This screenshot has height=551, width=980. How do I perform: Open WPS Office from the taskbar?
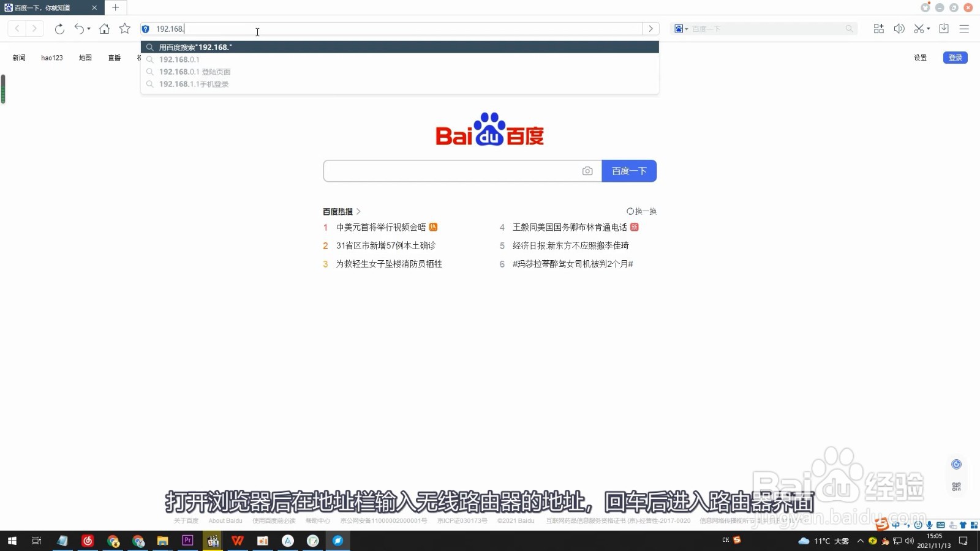pyautogui.click(x=238, y=541)
